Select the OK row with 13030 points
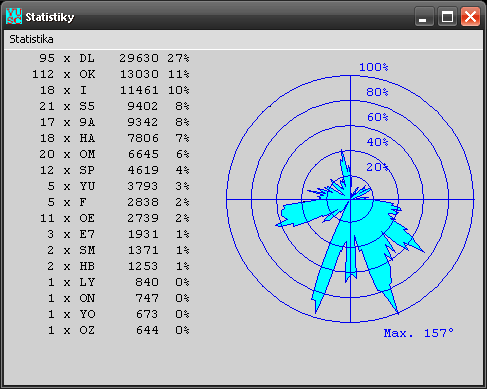The height and width of the screenshot is (389, 487). coord(111,74)
